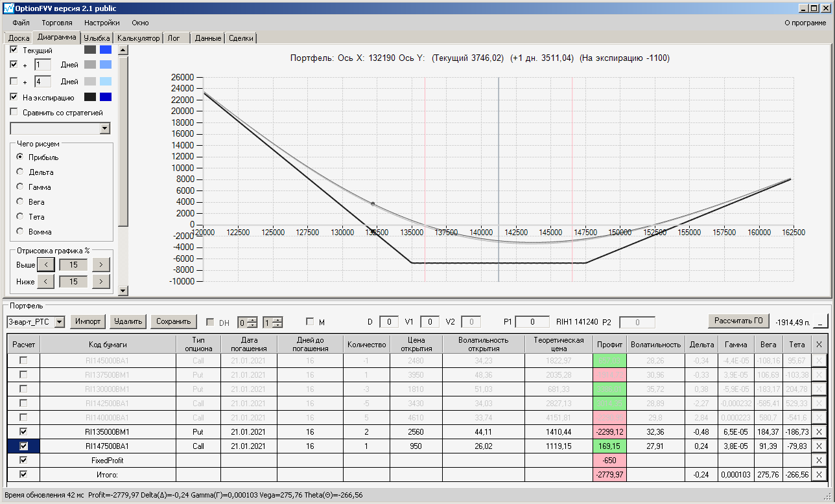
Task: Open the Файл menu
Action: point(21,23)
